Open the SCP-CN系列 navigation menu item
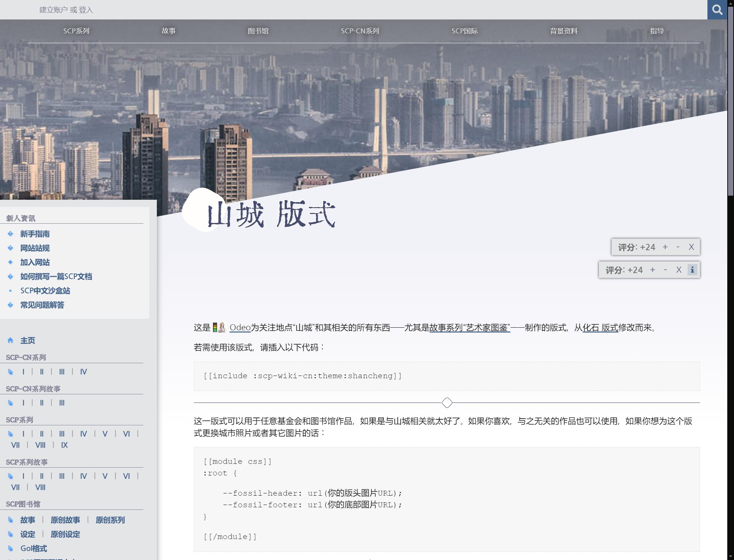 tap(360, 31)
